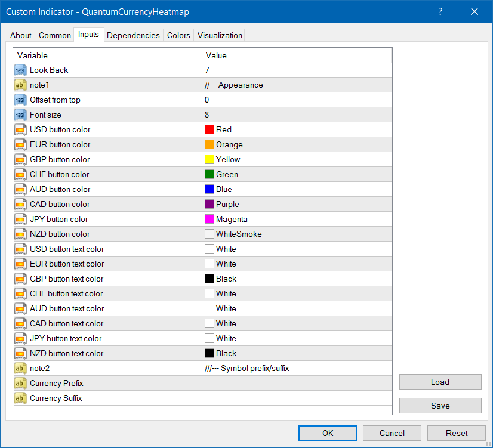Click the color icon beside JPY button text color
The width and height of the screenshot is (493, 448).
click(20, 338)
